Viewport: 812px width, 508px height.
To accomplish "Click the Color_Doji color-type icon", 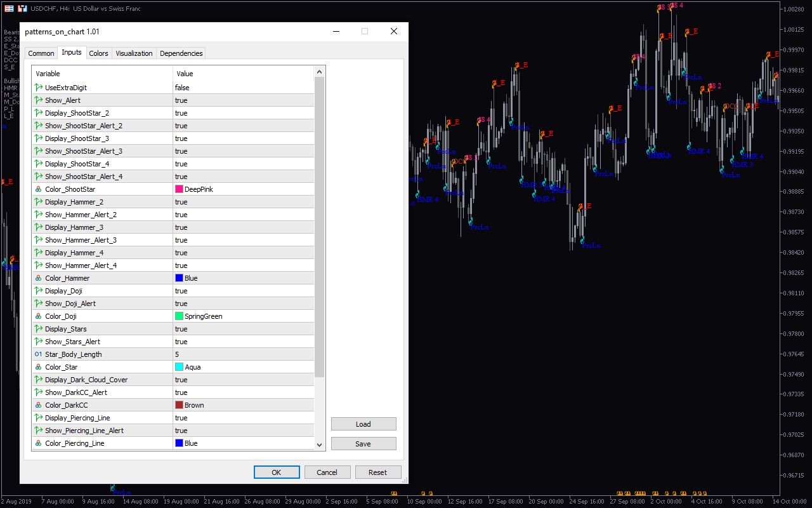I will click(x=39, y=316).
